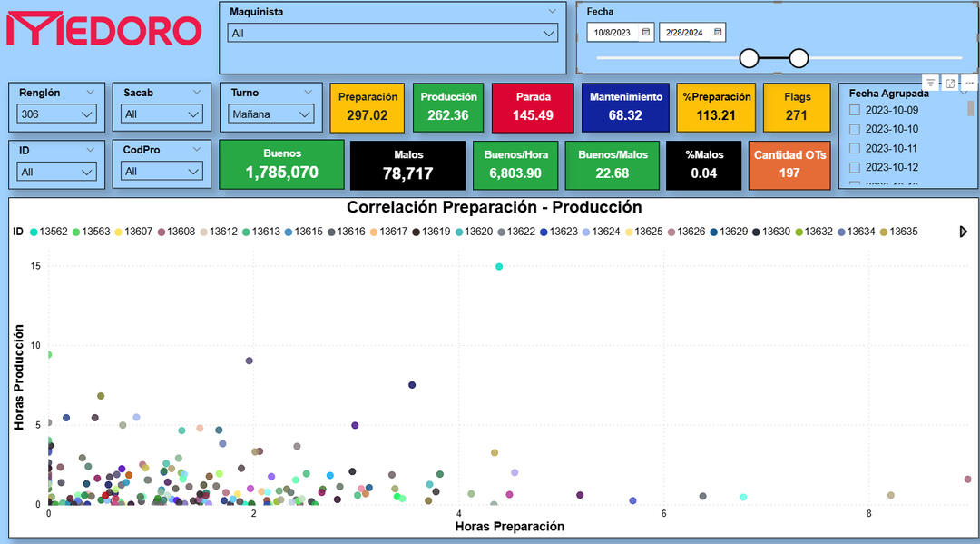Click the Cantidad OTs card
Screen dimensions: 980x544
click(x=789, y=164)
